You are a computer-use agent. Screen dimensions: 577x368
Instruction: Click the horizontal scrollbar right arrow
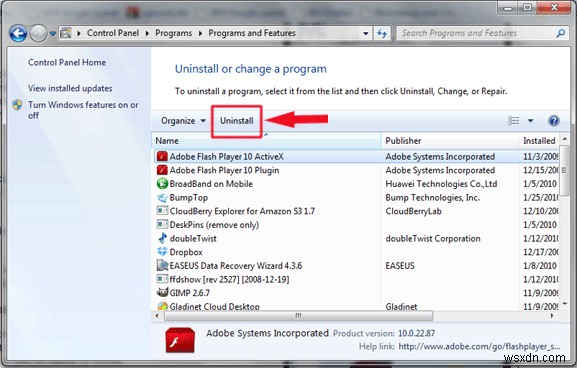(552, 316)
